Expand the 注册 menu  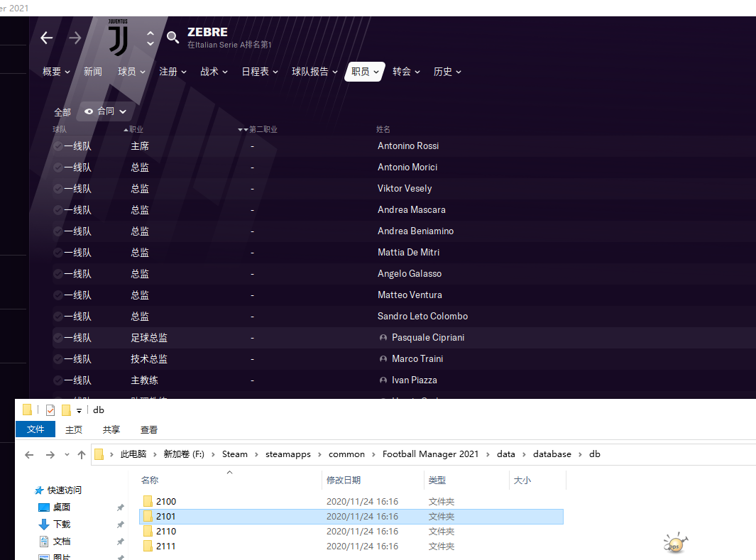172,72
